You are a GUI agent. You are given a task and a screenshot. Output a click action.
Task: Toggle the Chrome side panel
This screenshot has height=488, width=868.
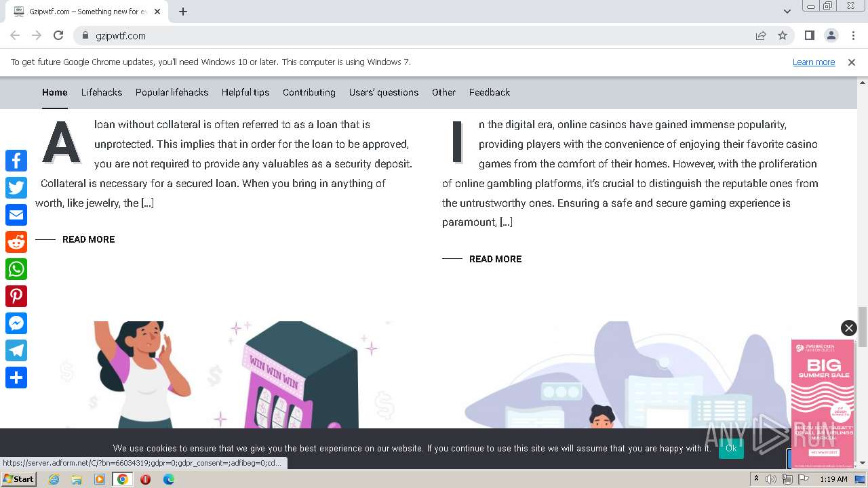click(809, 35)
